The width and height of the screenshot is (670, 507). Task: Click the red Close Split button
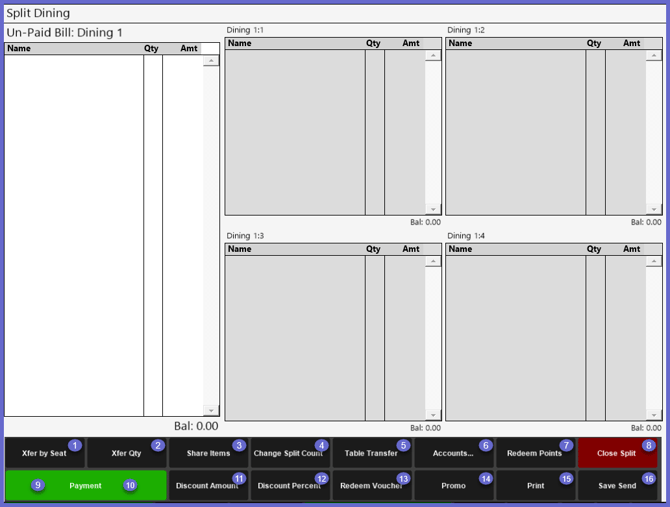617,453
